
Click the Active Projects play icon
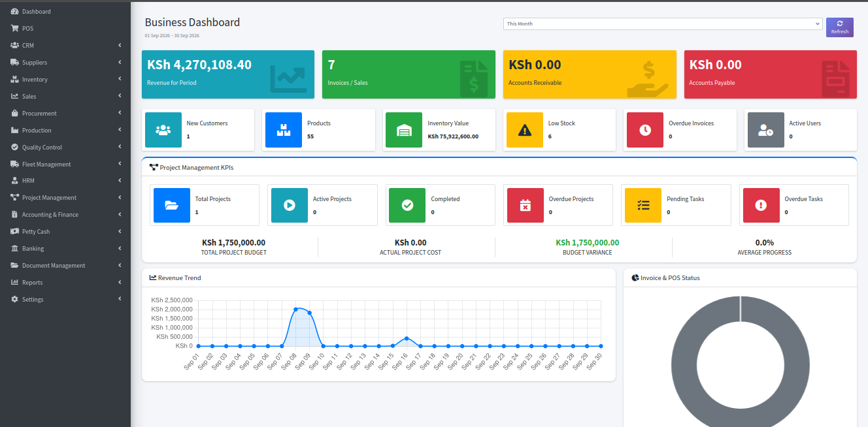290,205
